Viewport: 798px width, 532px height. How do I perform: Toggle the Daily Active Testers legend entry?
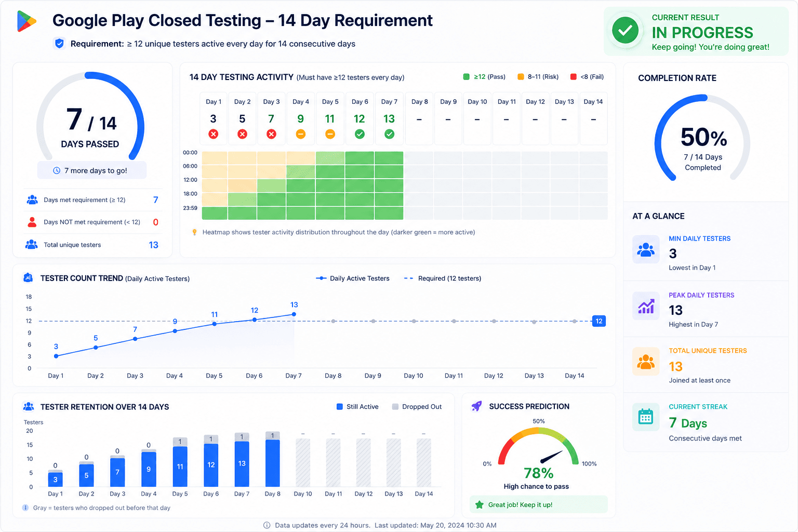tap(353, 278)
